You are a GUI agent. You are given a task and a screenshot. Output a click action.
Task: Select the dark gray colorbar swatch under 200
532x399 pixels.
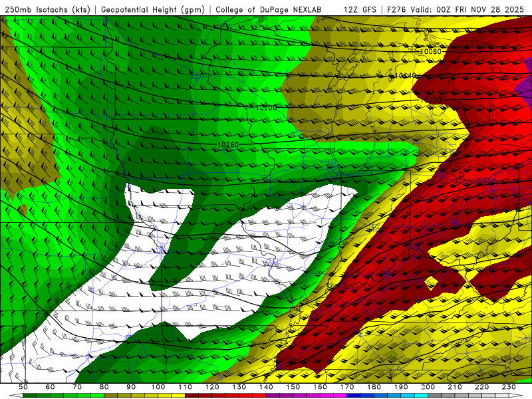[435, 395]
